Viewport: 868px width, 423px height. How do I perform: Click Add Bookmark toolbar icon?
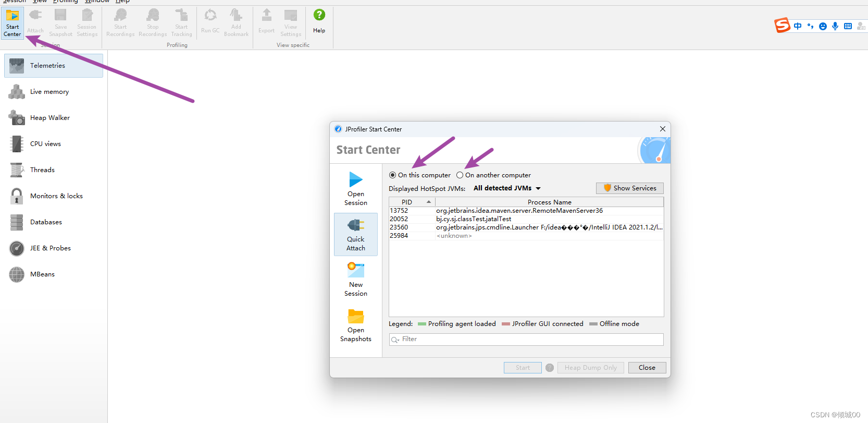(x=236, y=23)
